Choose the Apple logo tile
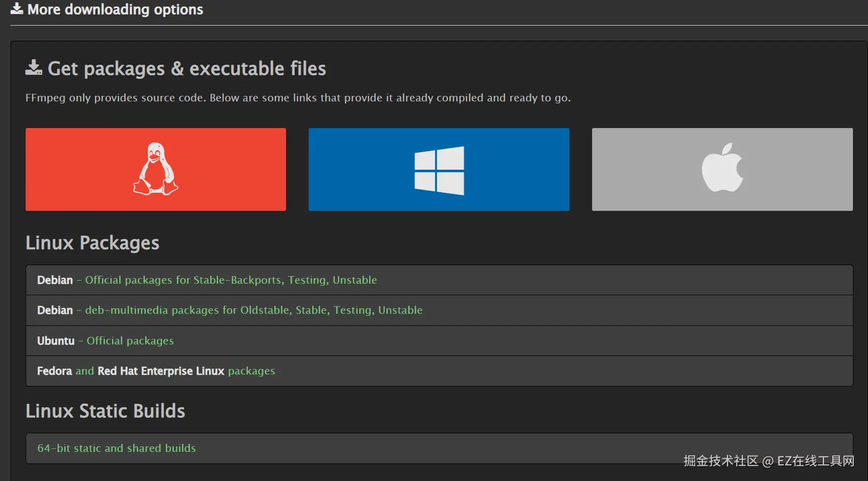The width and height of the screenshot is (868, 481). click(722, 169)
